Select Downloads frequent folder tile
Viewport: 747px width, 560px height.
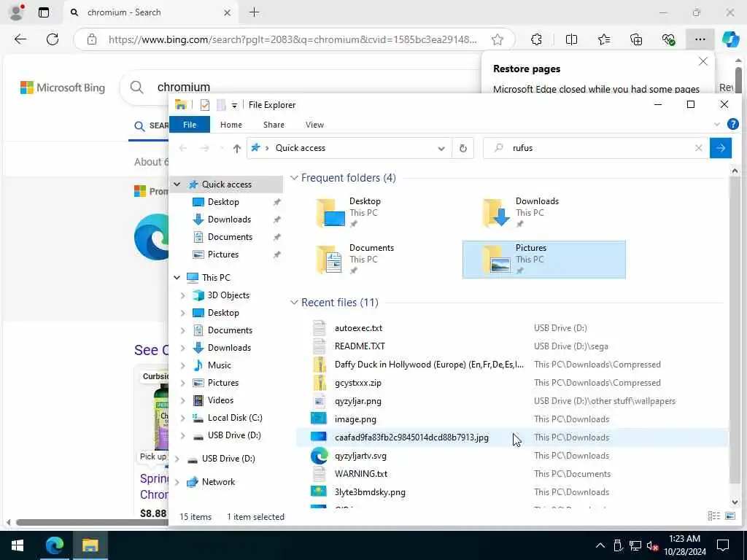pyautogui.click(x=543, y=212)
